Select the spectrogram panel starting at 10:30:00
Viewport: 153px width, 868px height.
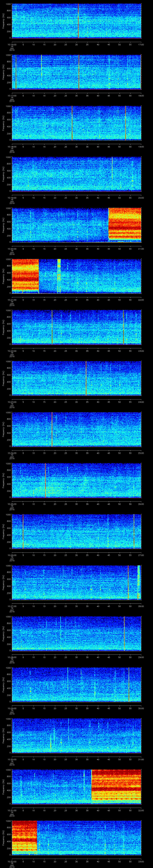coord(77,736)
